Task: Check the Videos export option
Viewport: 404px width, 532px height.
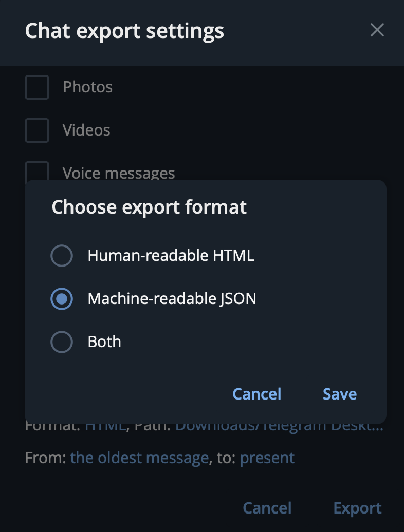Action: [37, 130]
